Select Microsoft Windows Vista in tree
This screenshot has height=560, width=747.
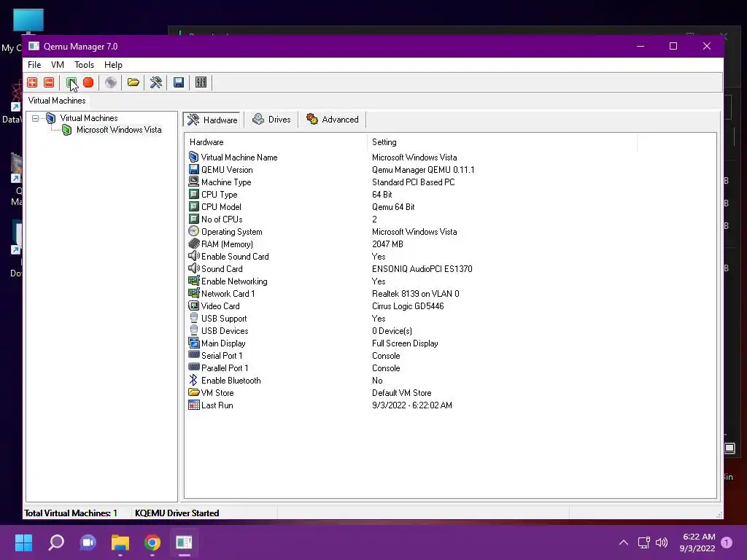pyautogui.click(x=119, y=130)
